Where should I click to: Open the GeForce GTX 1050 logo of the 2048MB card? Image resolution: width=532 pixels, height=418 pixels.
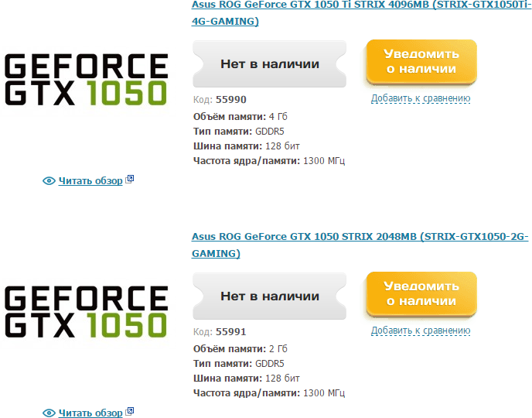(x=87, y=311)
